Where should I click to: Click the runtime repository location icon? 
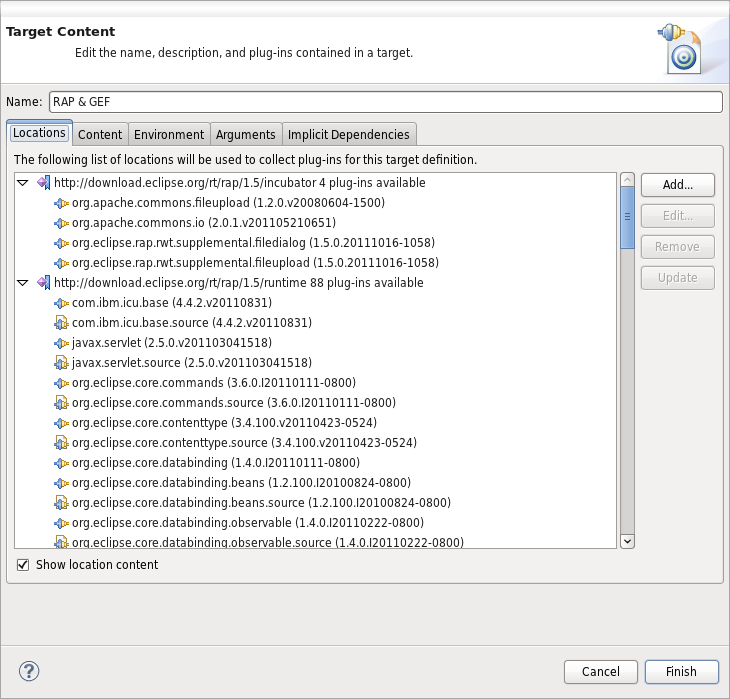point(43,283)
